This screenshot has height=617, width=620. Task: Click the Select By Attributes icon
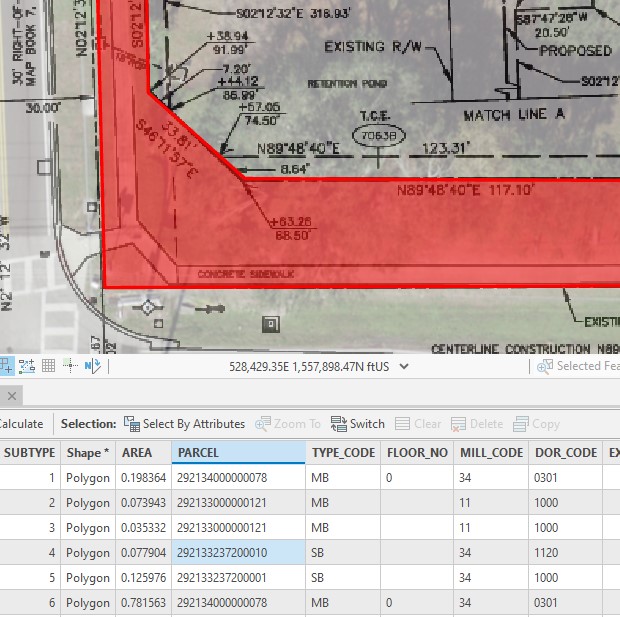point(132,424)
